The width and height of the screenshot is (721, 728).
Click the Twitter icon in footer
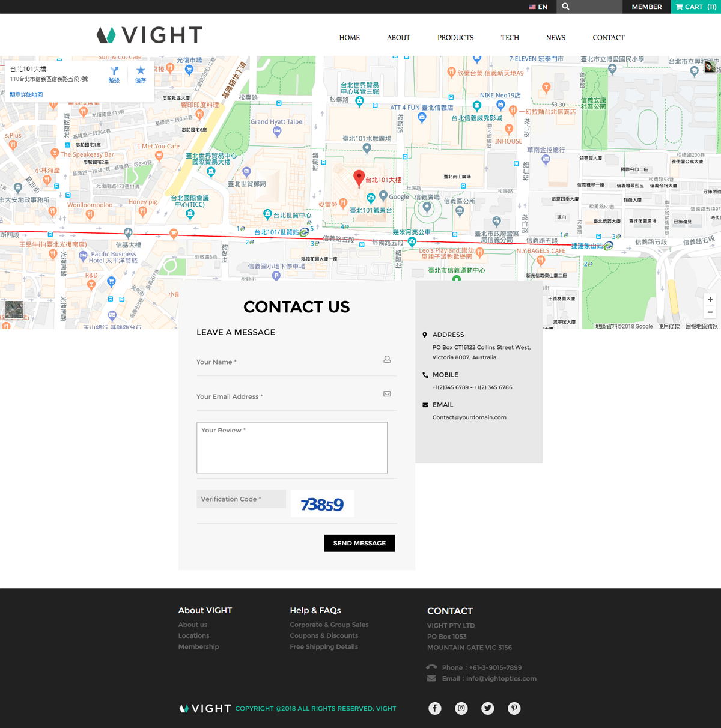tap(488, 708)
